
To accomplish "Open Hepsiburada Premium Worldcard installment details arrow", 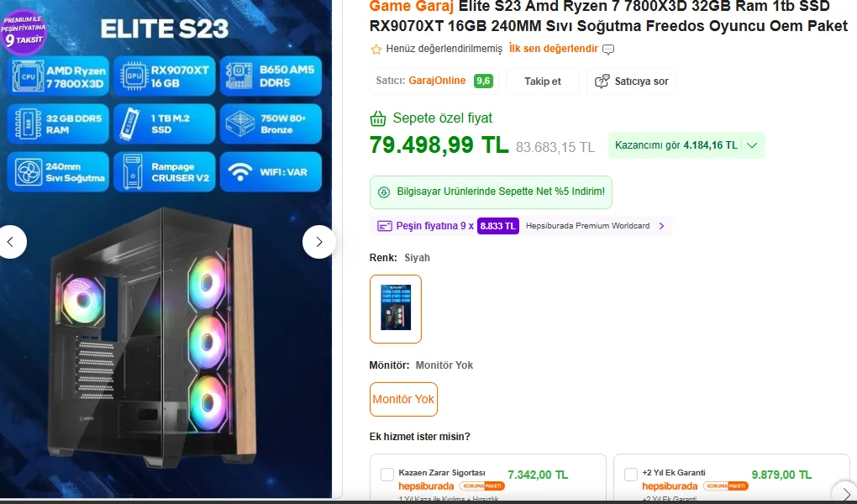I will tap(661, 226).
